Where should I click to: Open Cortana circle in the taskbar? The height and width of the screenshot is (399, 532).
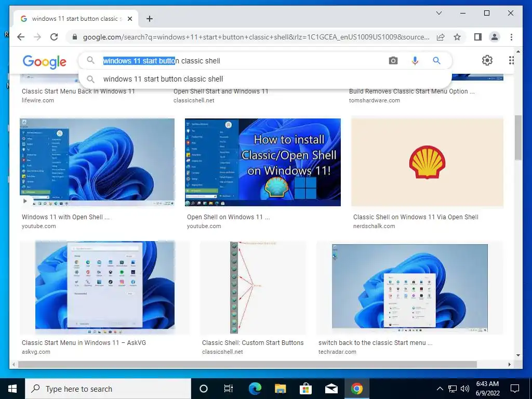point(204,389)
